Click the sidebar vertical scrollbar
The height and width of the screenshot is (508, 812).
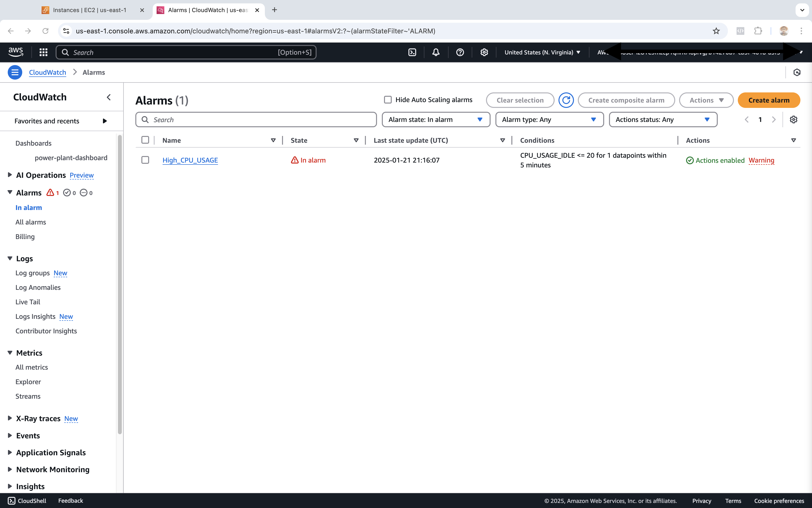[x=120, y=284]
